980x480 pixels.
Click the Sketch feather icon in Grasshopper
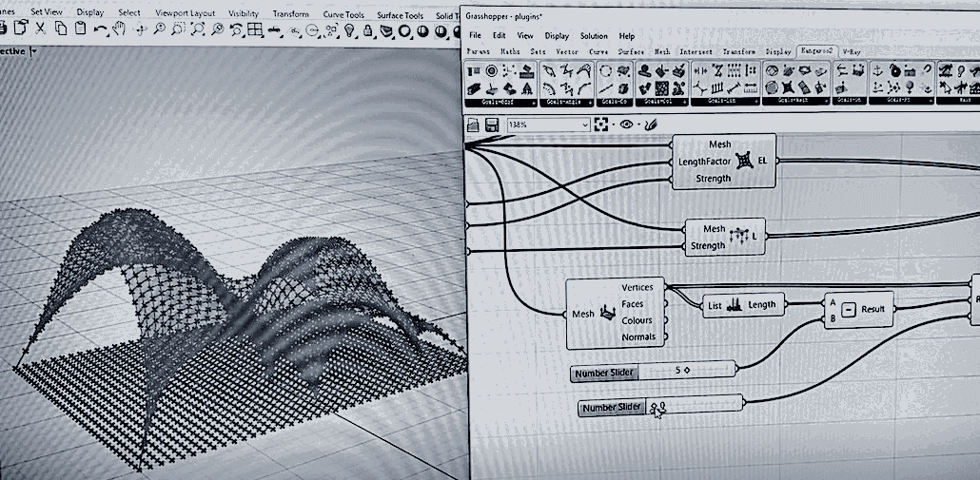coord(651,125)
